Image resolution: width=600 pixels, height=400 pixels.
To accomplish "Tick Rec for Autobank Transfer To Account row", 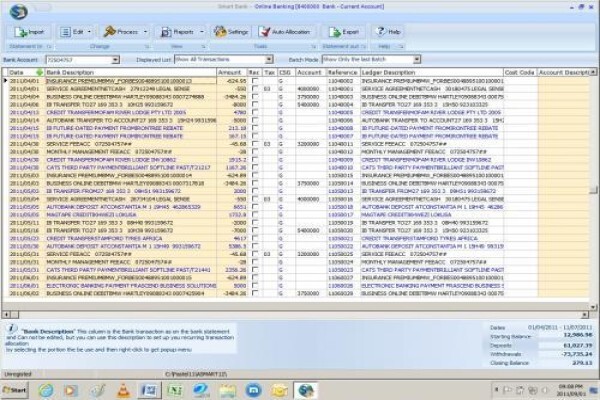I will pos(255,120).
